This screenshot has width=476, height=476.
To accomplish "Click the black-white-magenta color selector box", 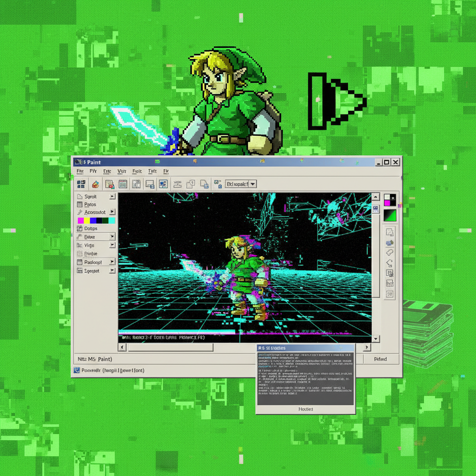I will point(390,200).
